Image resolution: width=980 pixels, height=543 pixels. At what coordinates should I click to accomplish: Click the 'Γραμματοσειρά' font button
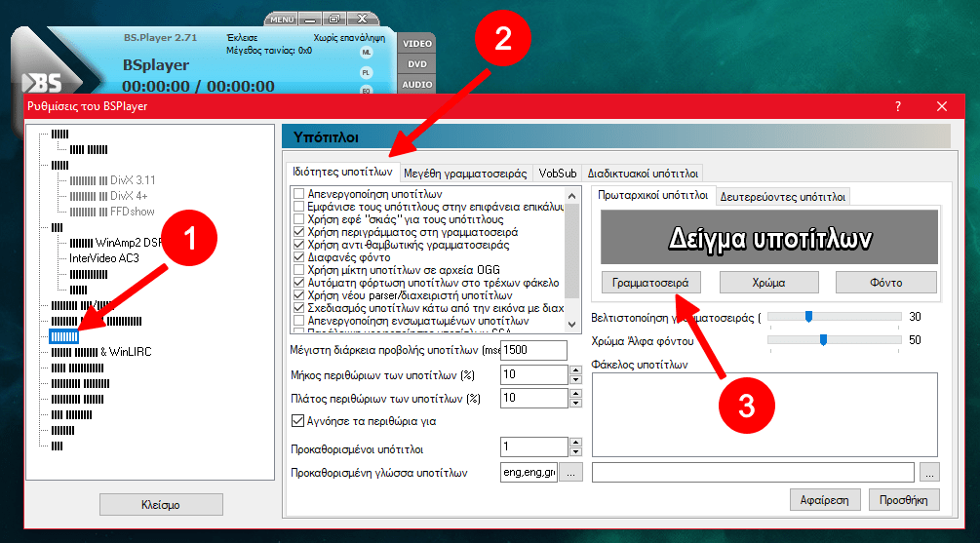[651, 282]
